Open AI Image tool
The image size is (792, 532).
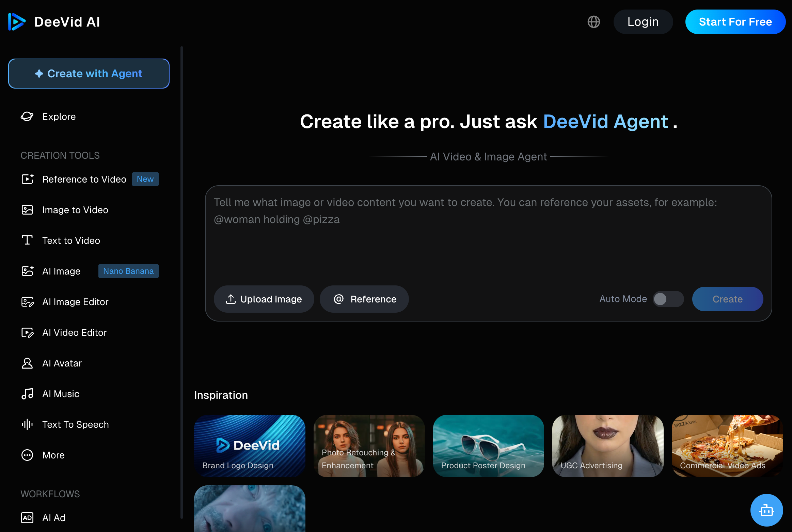(90, 271)
